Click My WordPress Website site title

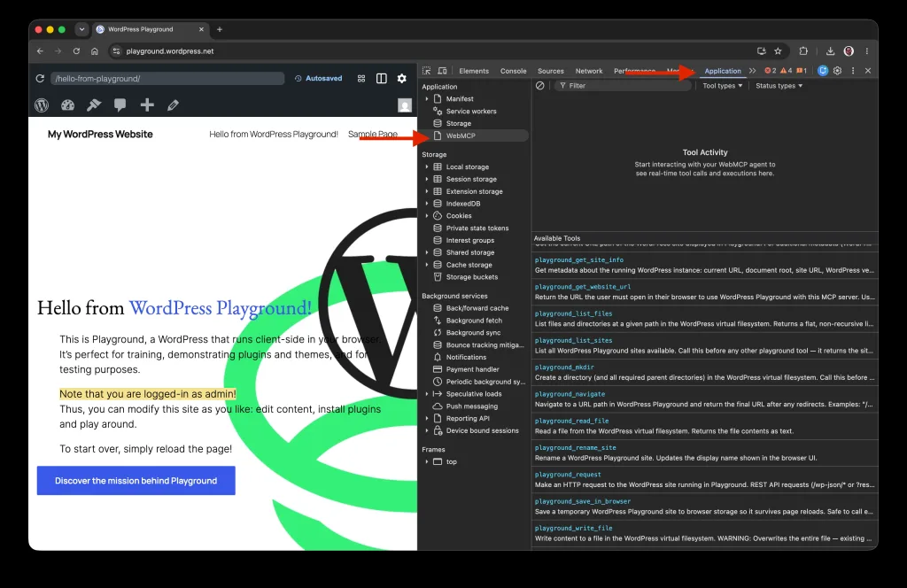coord(100,134)
